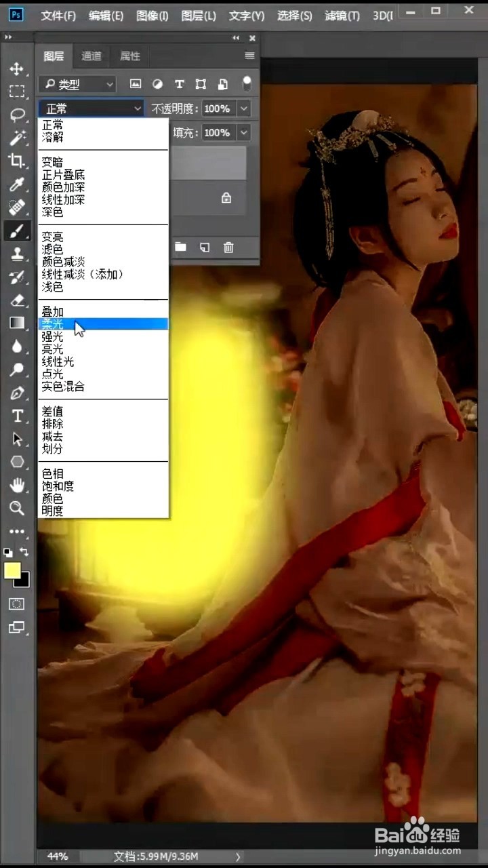
Task: Select the History Brush tool
Action: [x=17, y=277]
